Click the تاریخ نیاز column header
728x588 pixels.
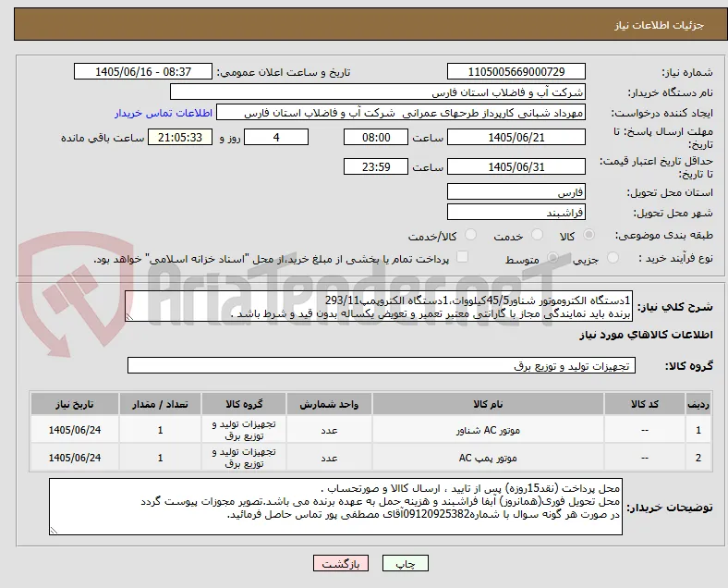click(x=75, y=404)
